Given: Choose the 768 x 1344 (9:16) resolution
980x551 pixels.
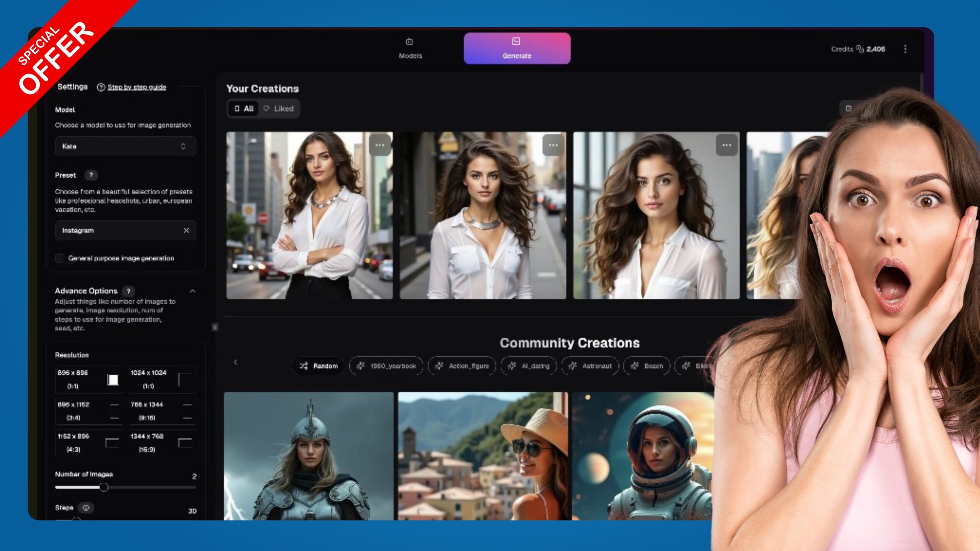Looking at the screenshot, I should pos(162,411).
